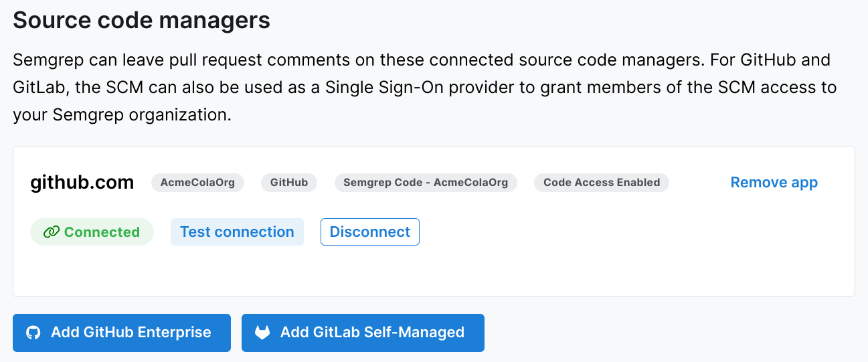Disconnect the github.com source code manager
Screen dimensions: 868x362
(x=369, y=232)
